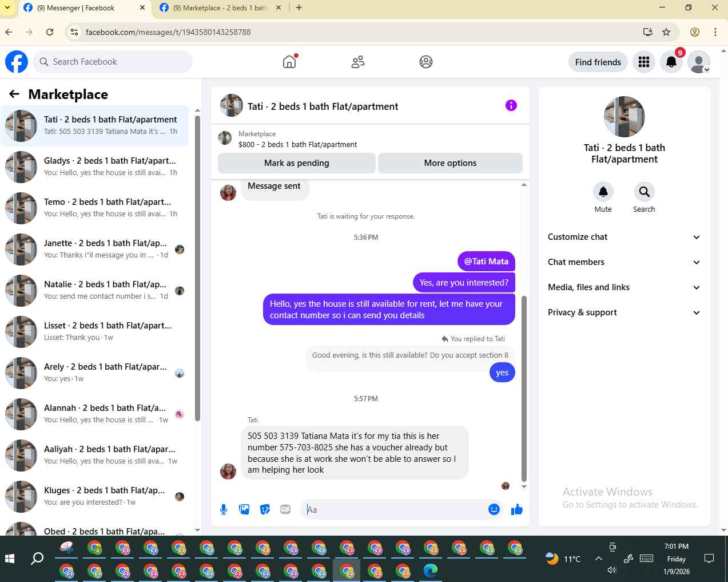Screen dimensions: 728x582
Task: Click More options button
Action: (x=450, y=163)
